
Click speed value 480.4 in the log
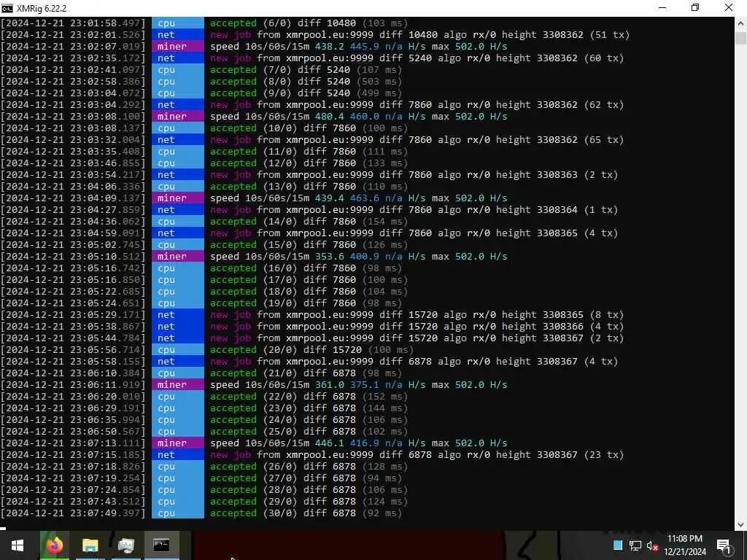click(329, 116)
